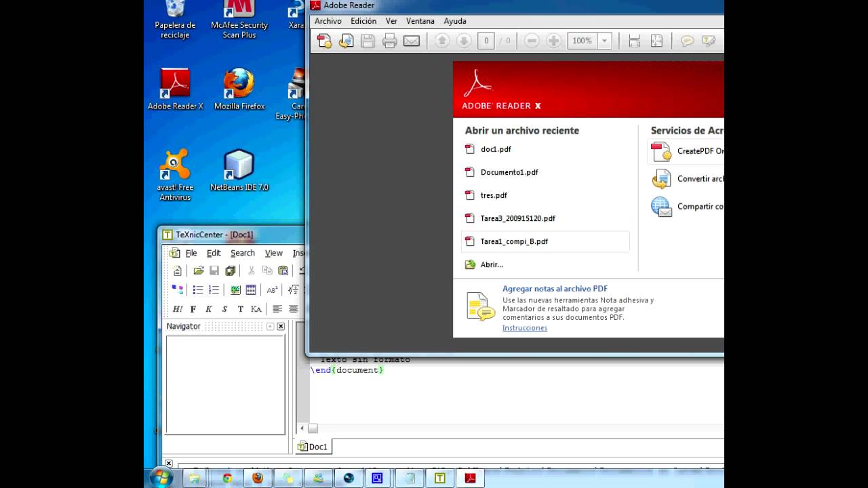Click the fit width scrolling icon

coord(635,41)
